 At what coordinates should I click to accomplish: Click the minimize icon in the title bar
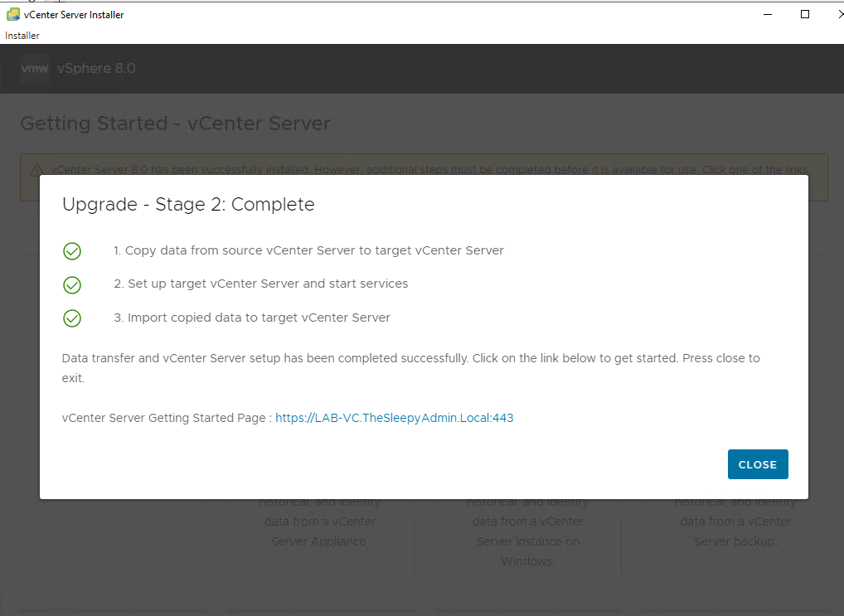tap(767, 14)
